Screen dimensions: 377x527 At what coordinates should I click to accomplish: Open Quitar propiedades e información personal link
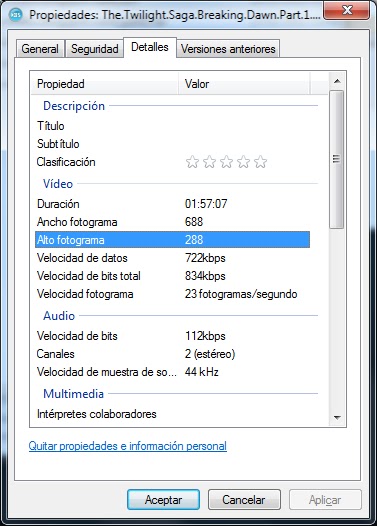[128, 446]
